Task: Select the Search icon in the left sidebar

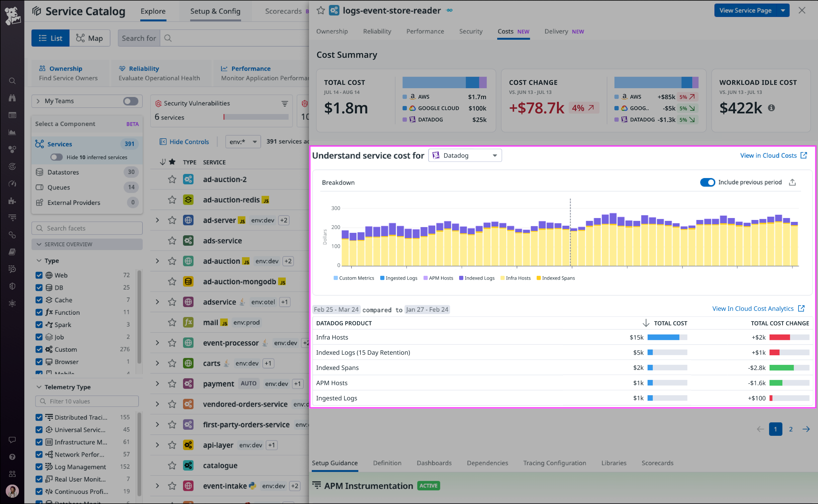Action: coord(12,81)
